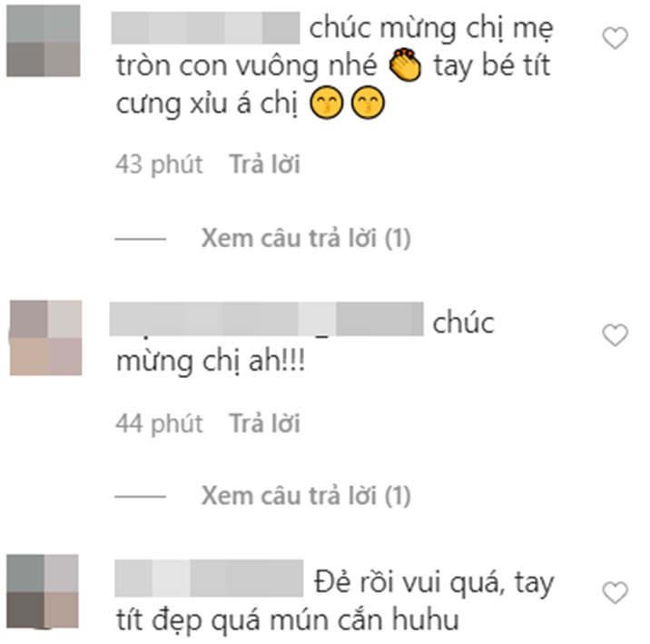Screen dimensions: 650x644
Task: Like the 'chúc mừng chị ah!!!' comment
Action: point(615,334)
